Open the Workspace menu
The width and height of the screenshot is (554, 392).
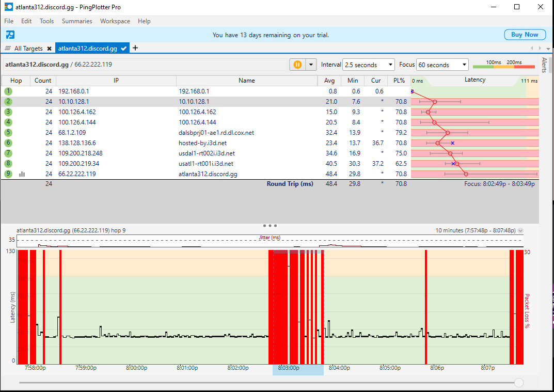click(115, 21)
